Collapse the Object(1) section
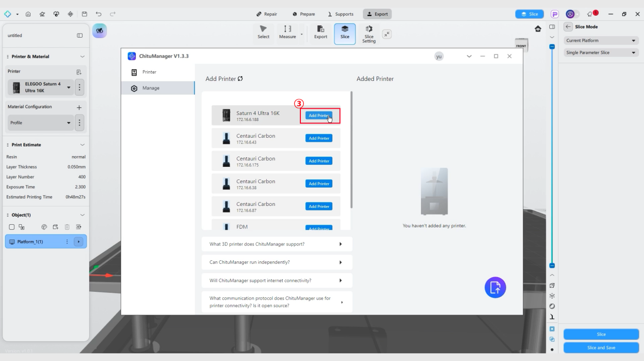Screen dimensions: 644x361 (x=82, y=215)
